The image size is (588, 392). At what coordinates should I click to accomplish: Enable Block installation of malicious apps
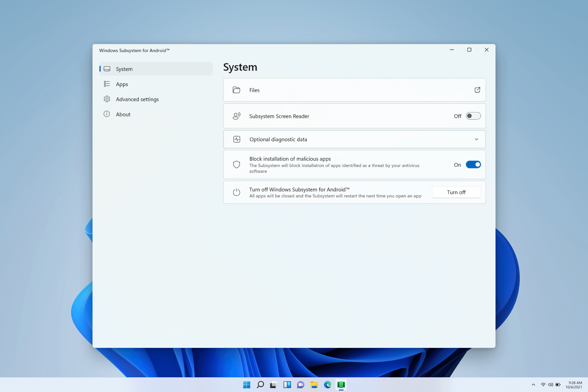coord(473,164)
